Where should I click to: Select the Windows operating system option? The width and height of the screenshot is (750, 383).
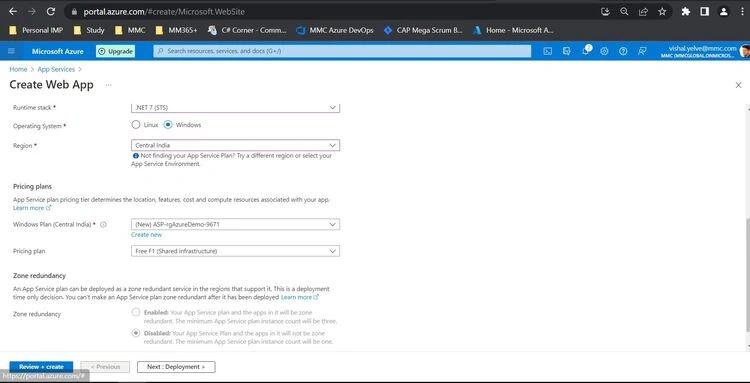168,125
